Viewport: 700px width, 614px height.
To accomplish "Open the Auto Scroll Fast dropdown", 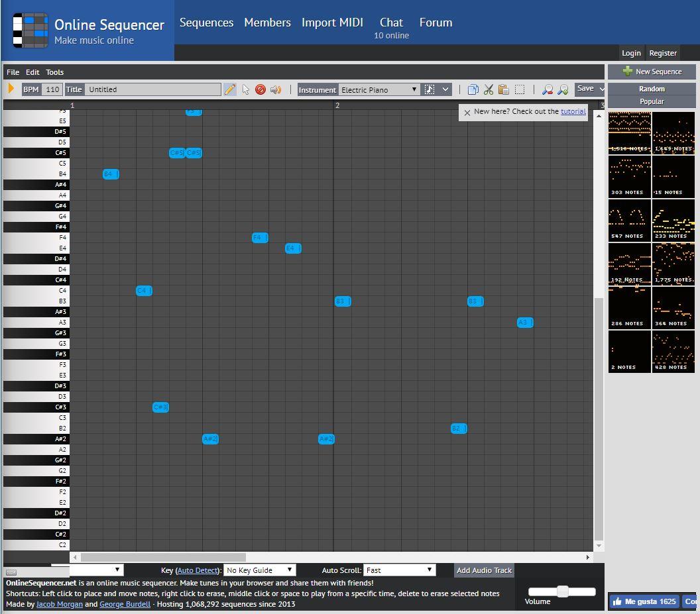I will pos(399,570).
